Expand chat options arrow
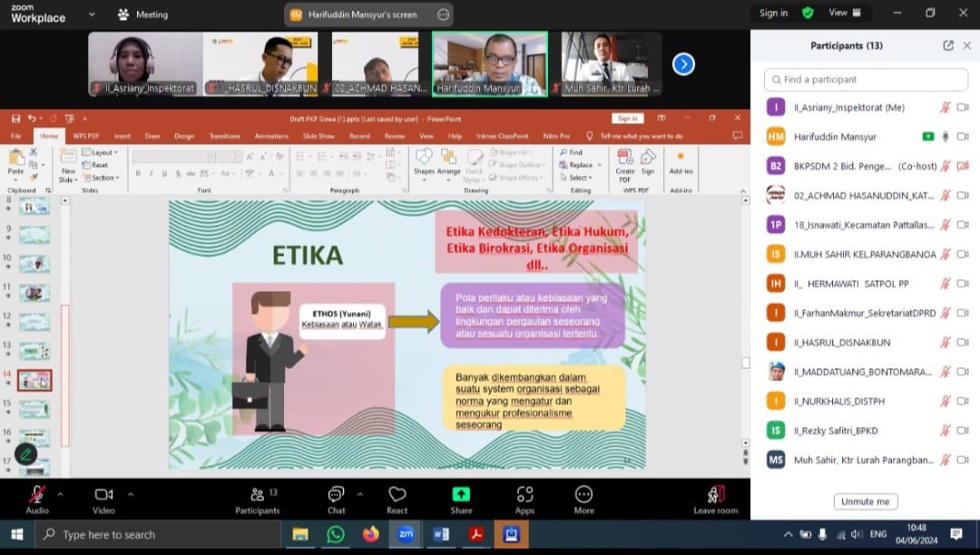980x555 pixels. (360, 494)
